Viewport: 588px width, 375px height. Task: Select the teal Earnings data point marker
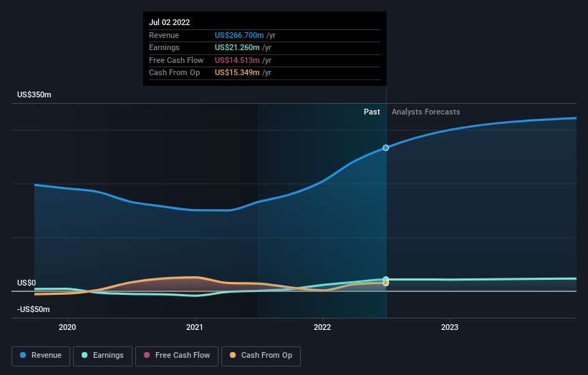coord(385,279)
